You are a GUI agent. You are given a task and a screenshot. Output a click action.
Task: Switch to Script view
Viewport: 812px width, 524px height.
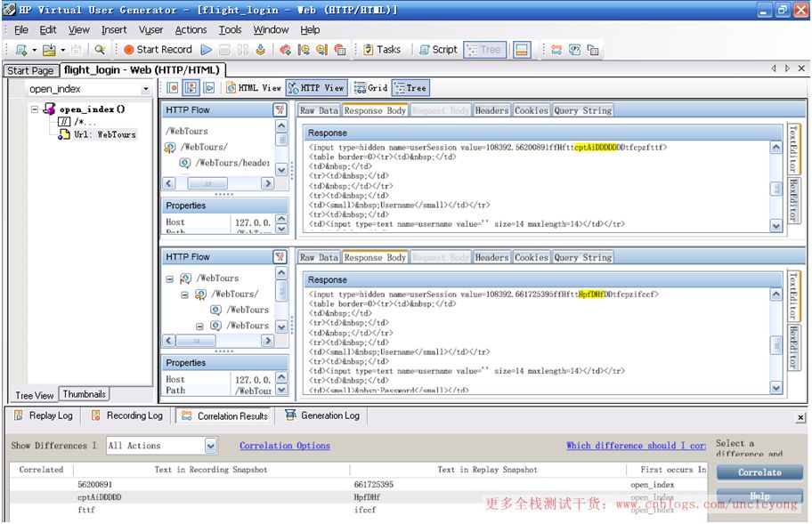point(438,50)
